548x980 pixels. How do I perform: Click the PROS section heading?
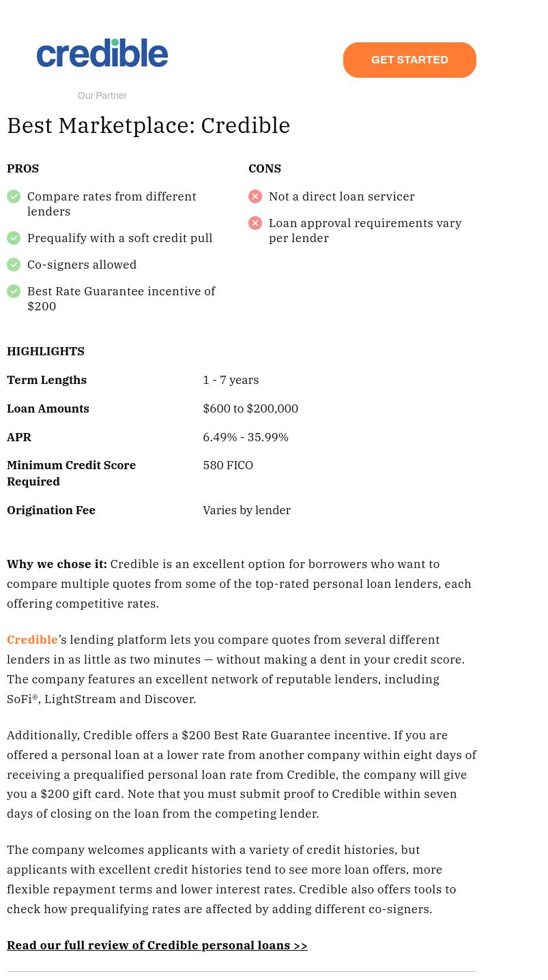click(x=23, y=168)
